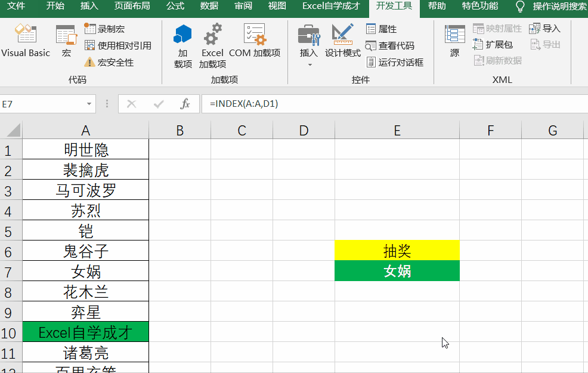Select cell containing 弈星
This screenshot has height=373, width=588.
pos(86,312)
